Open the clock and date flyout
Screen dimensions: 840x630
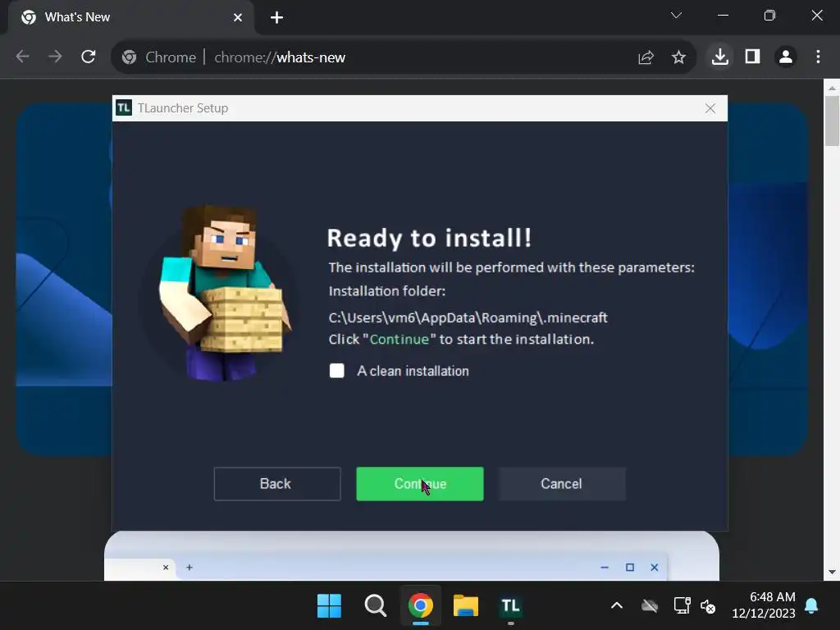pos(764,605)
